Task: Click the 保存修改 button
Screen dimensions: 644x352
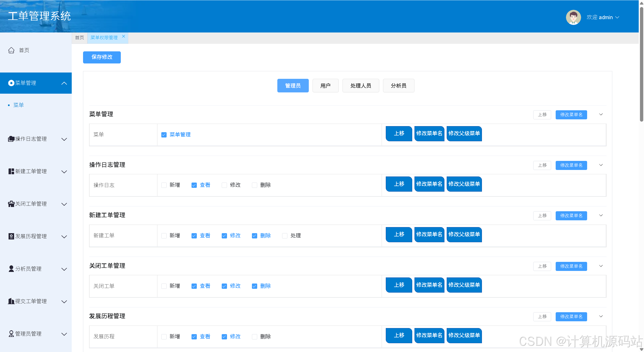Action: tap(102, 57)
